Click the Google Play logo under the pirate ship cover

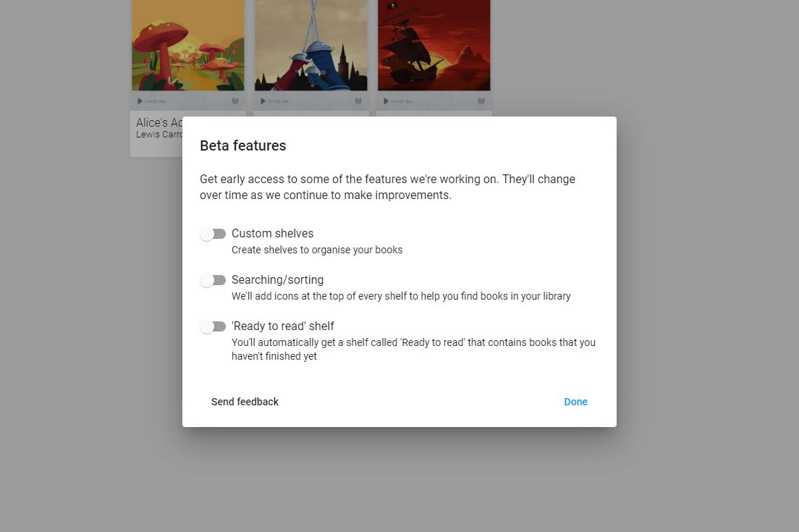397,101
